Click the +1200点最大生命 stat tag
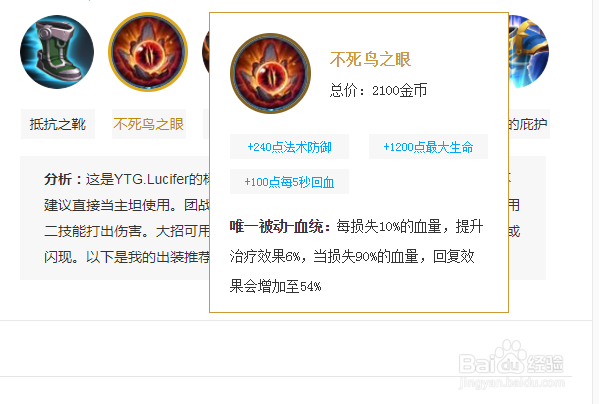Viewport: 599px width, 404px height. pos(428,147)
